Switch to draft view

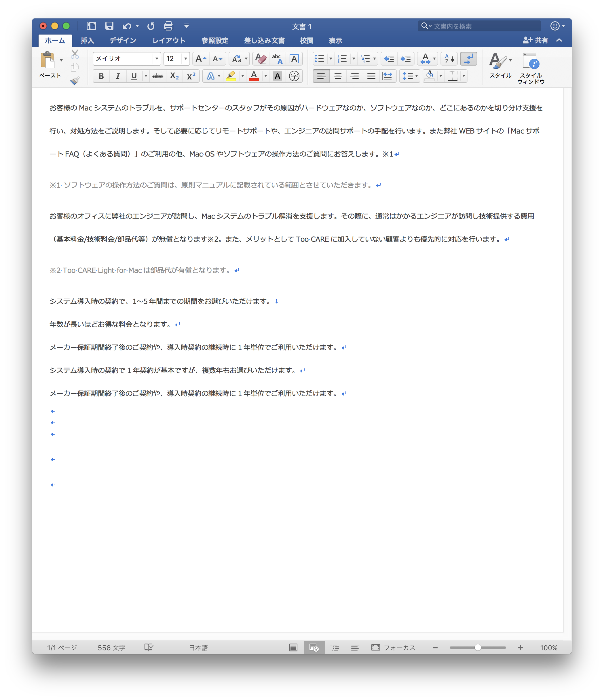pos(355,647)
